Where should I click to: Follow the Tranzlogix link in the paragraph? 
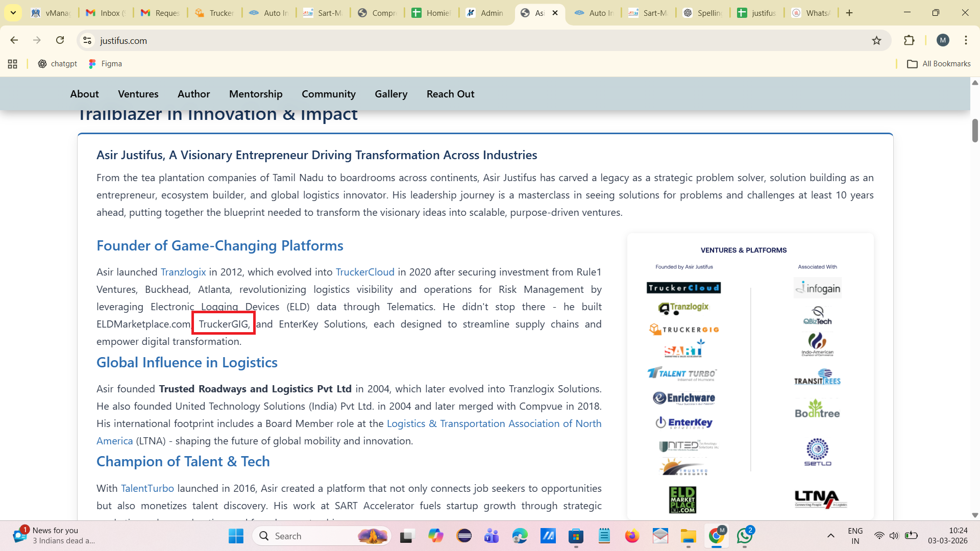183,272
